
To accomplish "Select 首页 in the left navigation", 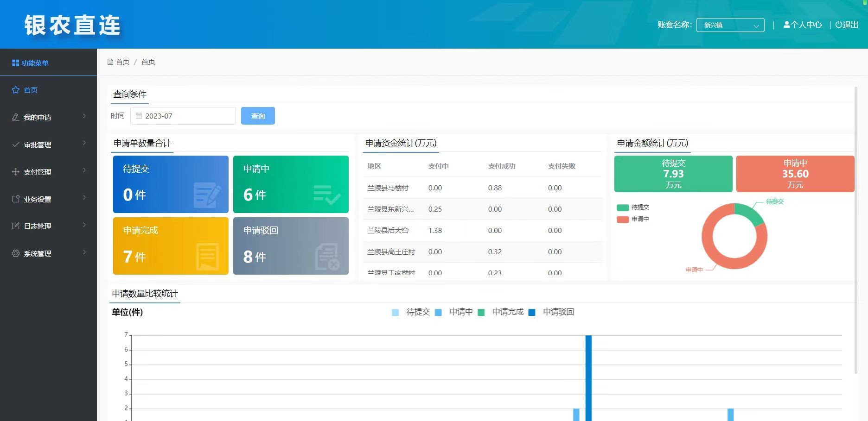I will [x=31, y=90].
